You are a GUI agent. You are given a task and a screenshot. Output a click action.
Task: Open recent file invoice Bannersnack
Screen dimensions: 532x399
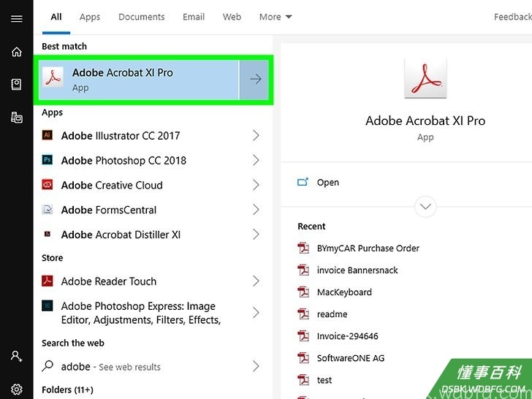coord(357,270)
